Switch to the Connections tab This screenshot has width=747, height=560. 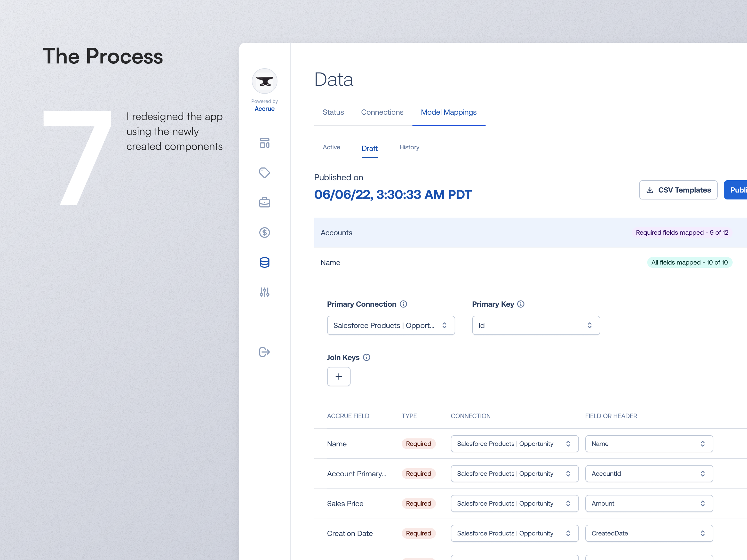[x=382, y=112]
